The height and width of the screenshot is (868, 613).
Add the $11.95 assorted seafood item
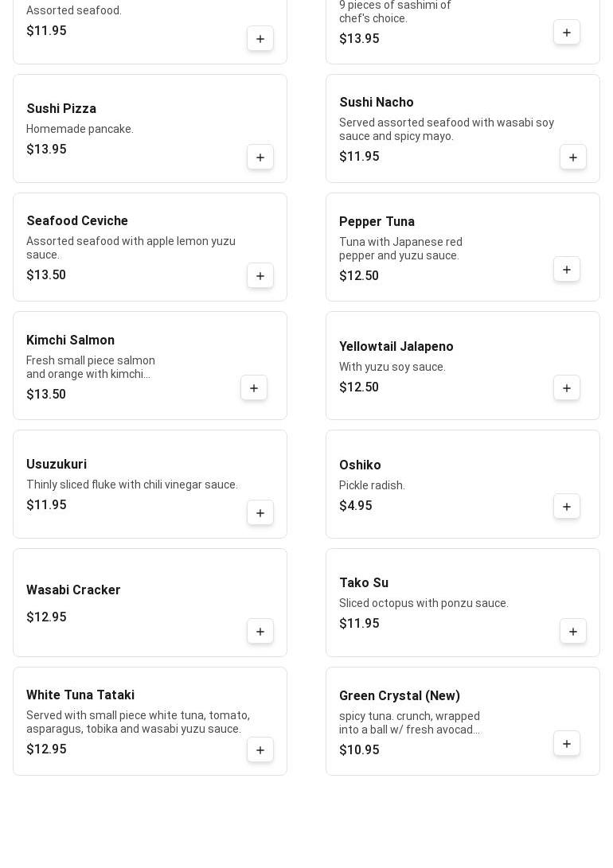pos(260,39)
